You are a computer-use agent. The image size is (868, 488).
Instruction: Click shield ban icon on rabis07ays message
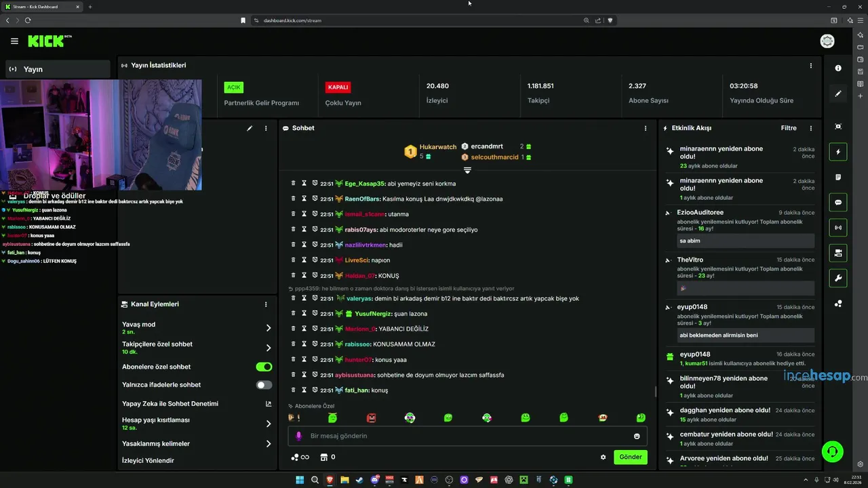(x=315, y=229)
